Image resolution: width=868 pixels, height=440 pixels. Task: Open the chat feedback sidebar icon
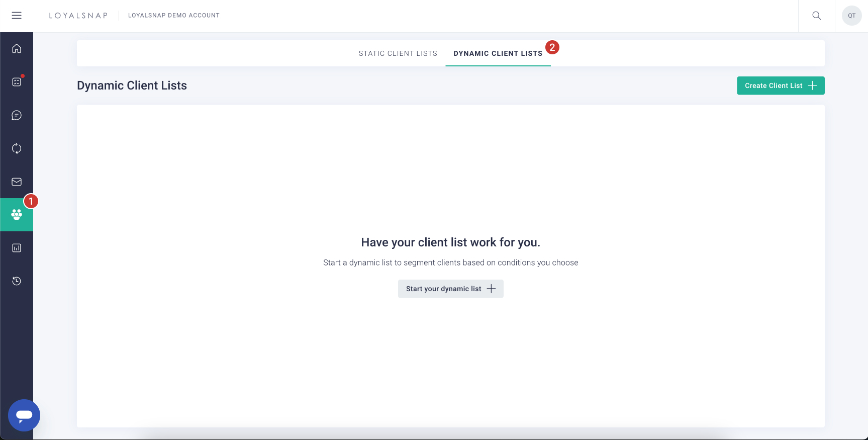point(17,115)
